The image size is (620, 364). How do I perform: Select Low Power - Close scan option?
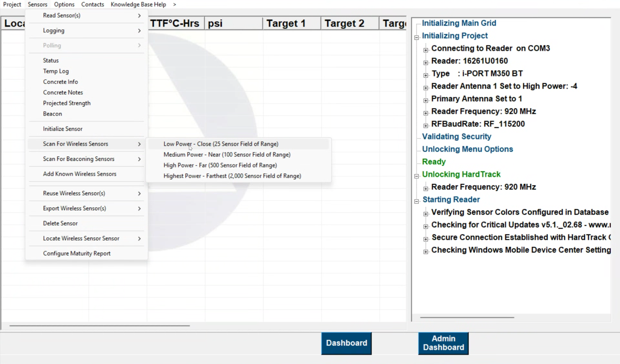221,144
